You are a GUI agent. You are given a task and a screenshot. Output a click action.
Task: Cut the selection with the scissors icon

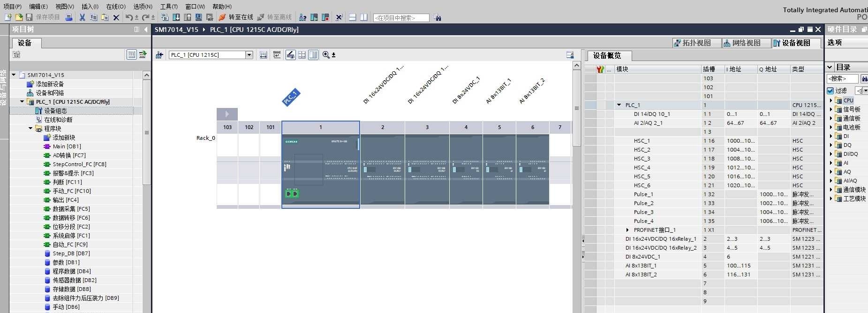click(x=83, y=17)
